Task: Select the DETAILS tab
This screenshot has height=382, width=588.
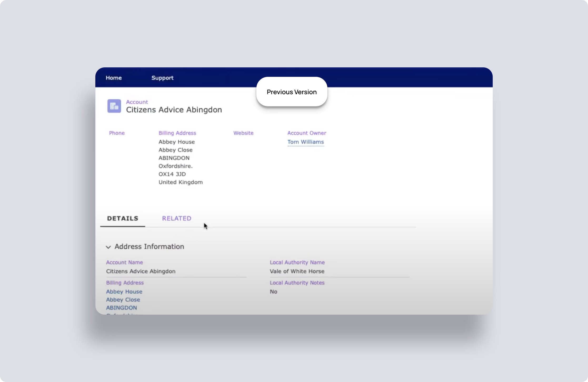Action: click(123, 218)
